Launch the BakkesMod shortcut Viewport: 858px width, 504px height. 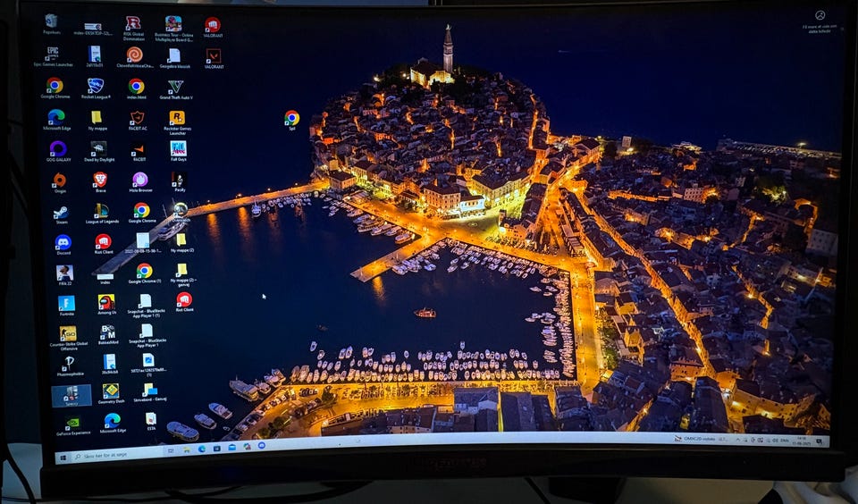[x=108, y=335]
